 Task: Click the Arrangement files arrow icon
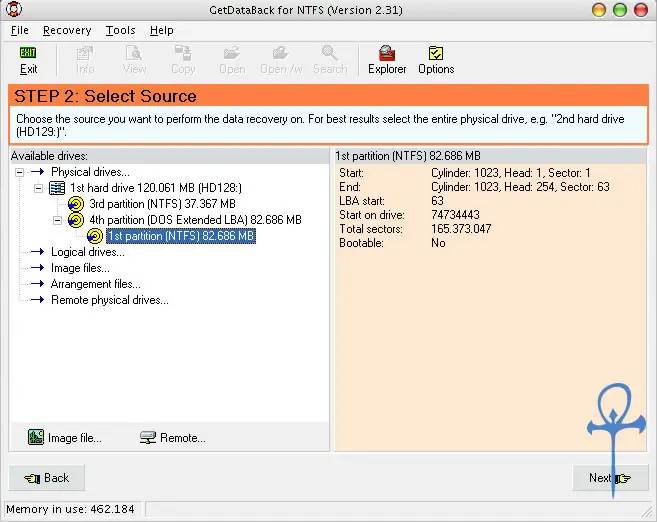click(38, 284)
